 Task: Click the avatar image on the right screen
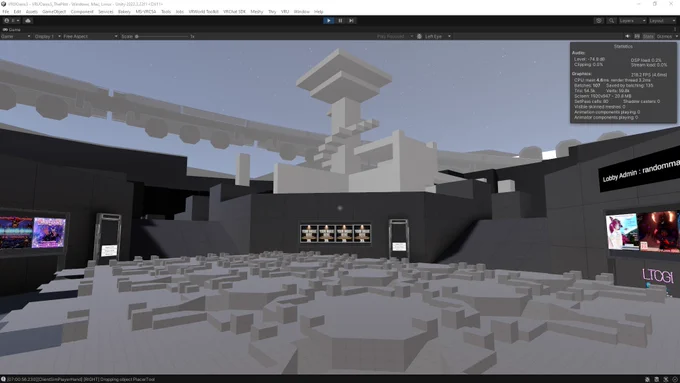point(621,231)
